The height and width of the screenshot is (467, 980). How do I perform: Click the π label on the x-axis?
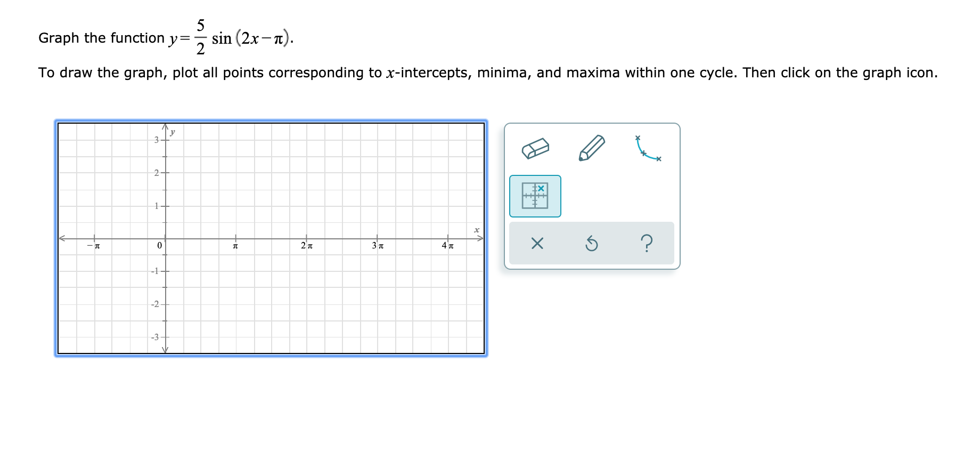(x=234, y=246)
